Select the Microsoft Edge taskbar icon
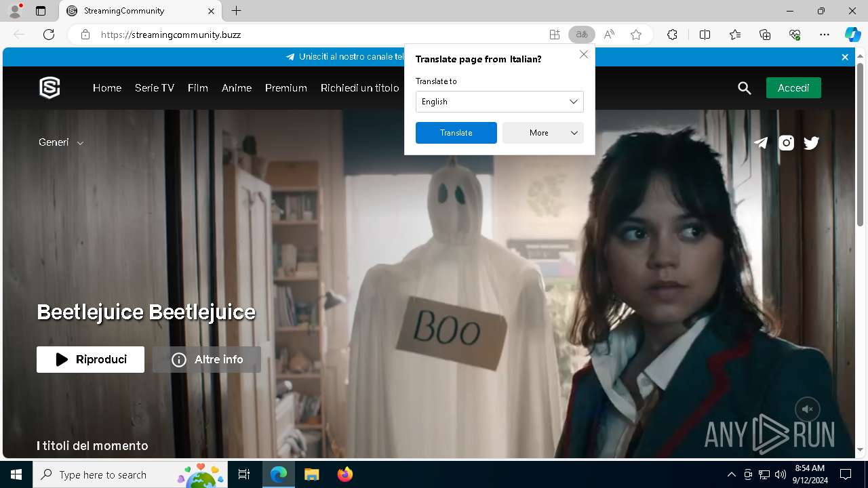Viewport: 868px width, 488px height. (279, 474)
